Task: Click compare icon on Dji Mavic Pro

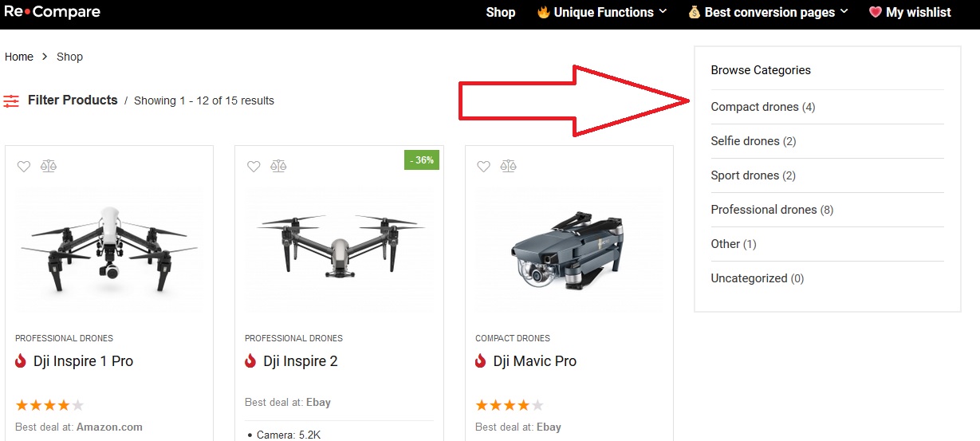Action: (x=508, y=166)
